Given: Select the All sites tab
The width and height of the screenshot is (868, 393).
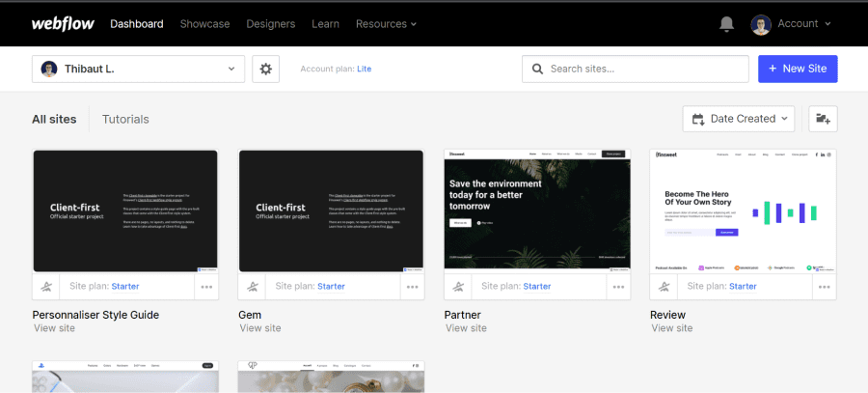Looking at the screenshot, I should (54, 119).
